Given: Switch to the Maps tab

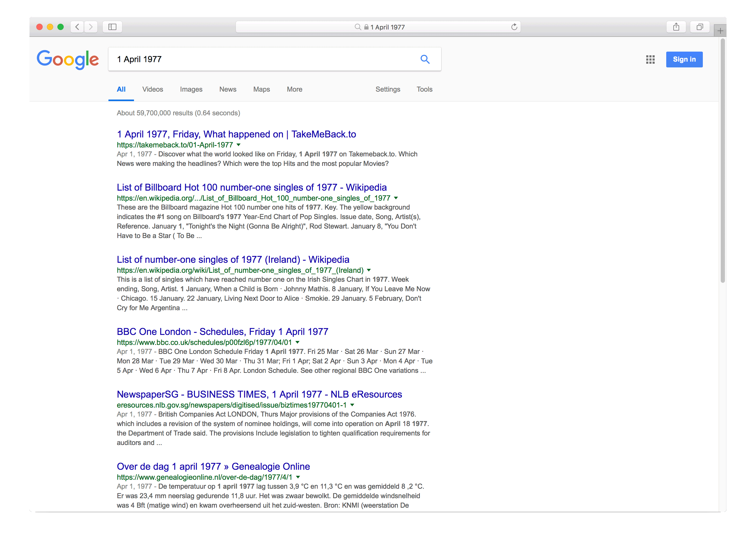Looking at the screenshot, I should pos(261,89).
